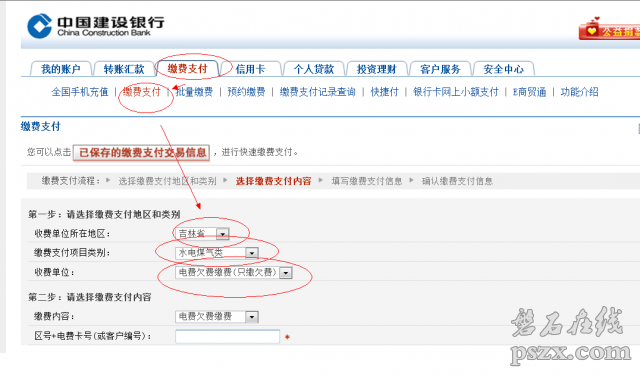The width and height of the screenshot is (640, 375).
Task: Switch to 转账汇款 tab
Action: pyautogui.click(x=124, y=69)
